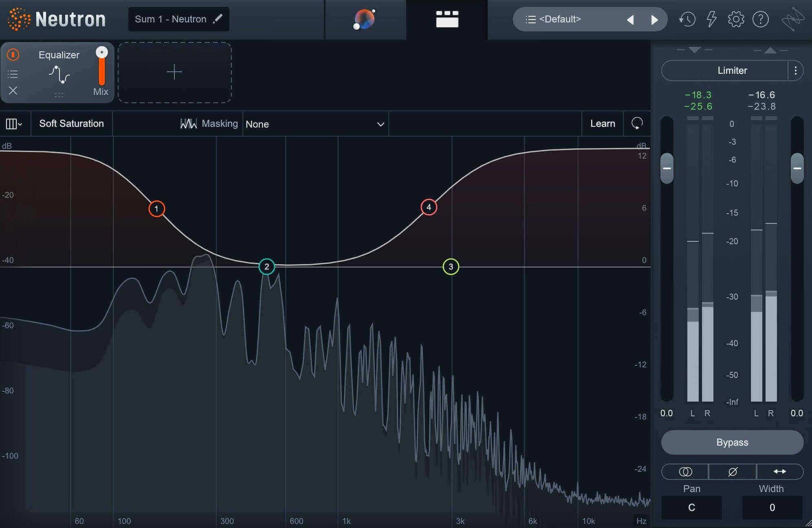Grab the Equalizer module drag handle dots
The width and height of the screenshot is (812, 528).
pos(59,95)
